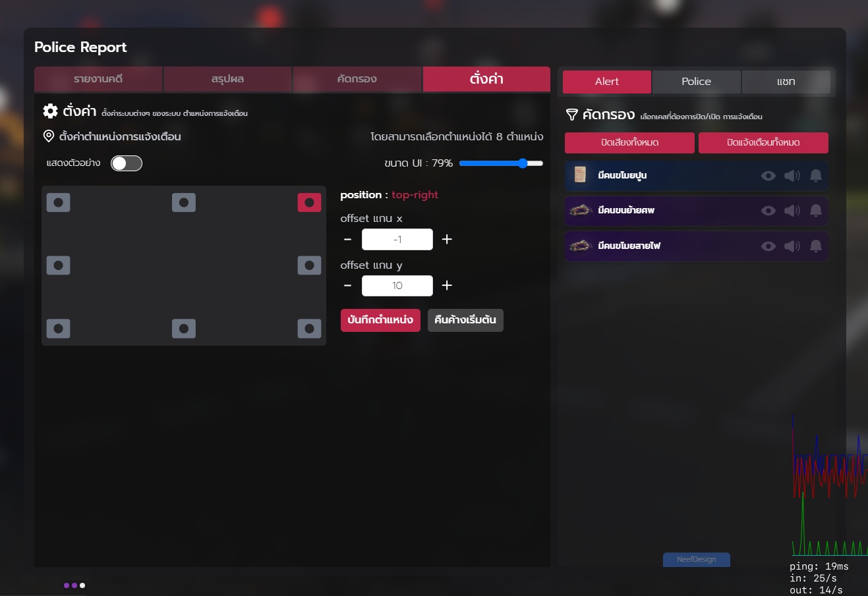Image resolution: width=868 pixels, height=596 pixels.
Task: Choose the middle-right position marker
Action: [x=309, y=265]
